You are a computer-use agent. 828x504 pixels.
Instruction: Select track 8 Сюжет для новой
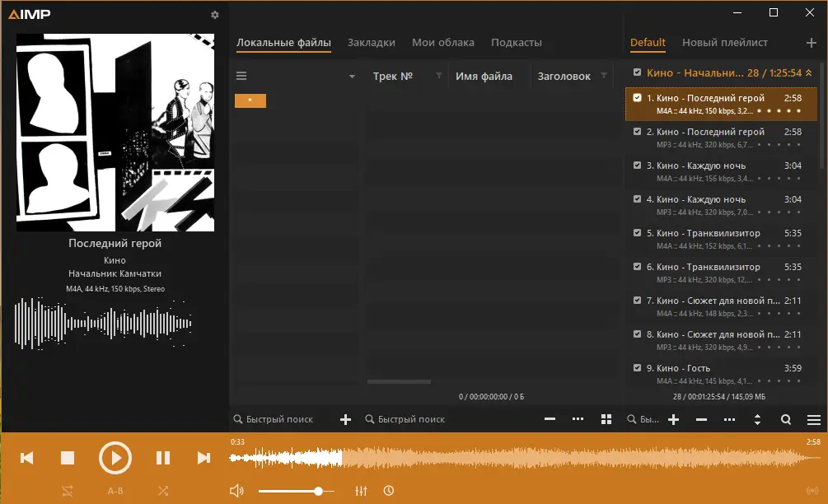(x=722, y=340)
